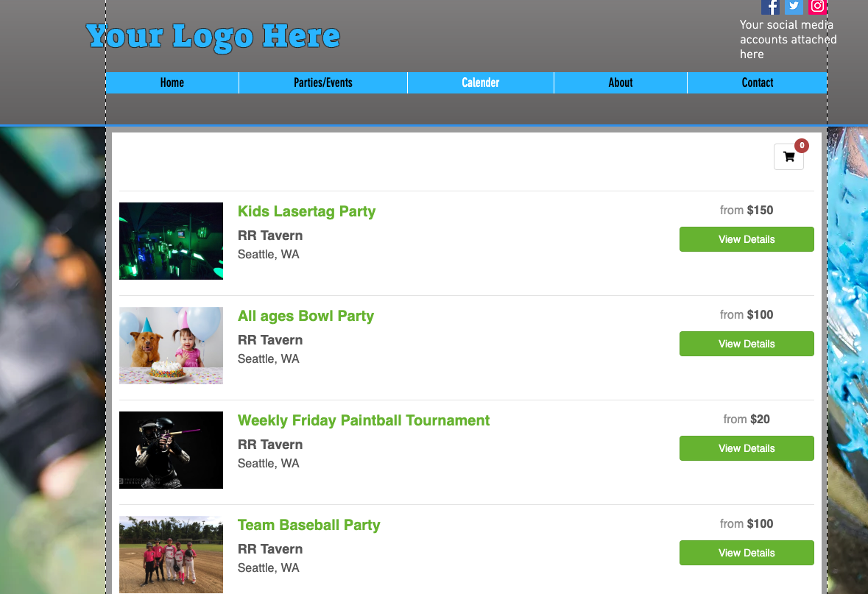Image resolution: width=868 pixels, height=594 pixels.
Task: Open the All ages Bowl Party title
Action: (x=306, y=316)
